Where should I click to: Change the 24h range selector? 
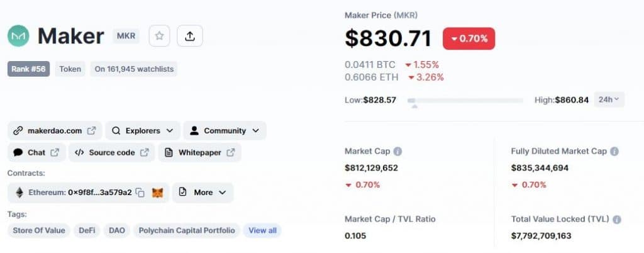609,100
